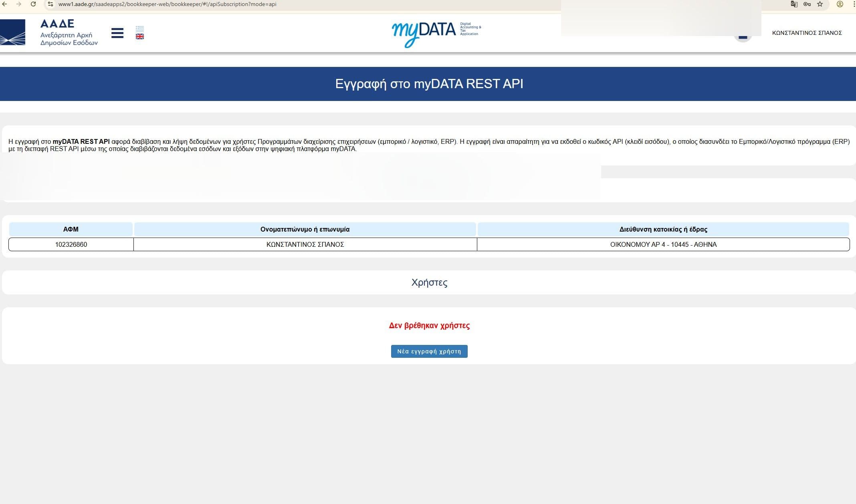The image size is (856, 504).
Task: Open the hamburger menu icon
Action: coord(117,33)
